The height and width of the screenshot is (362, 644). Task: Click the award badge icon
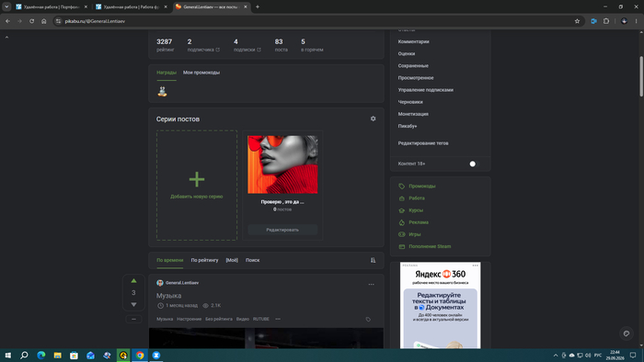tap(162, 92)
